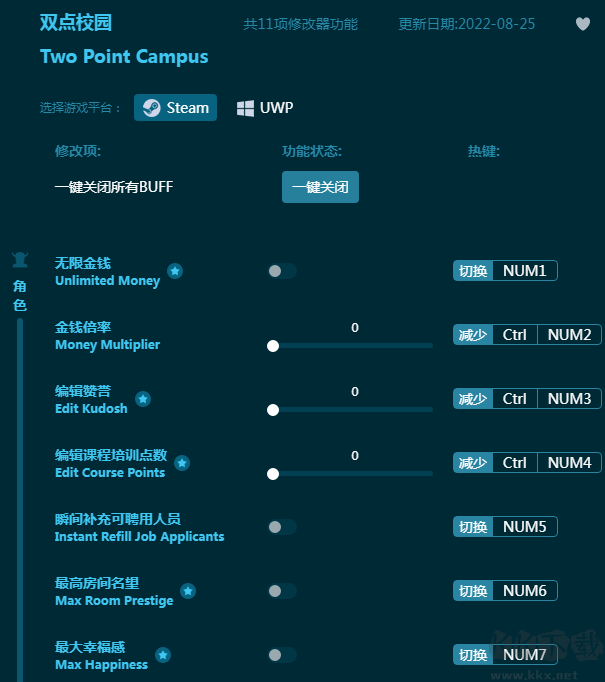Click Ctrl key for Money Multiplier hotkey
The height and width of the screenshot is (682, 605).
coord(514,335)
